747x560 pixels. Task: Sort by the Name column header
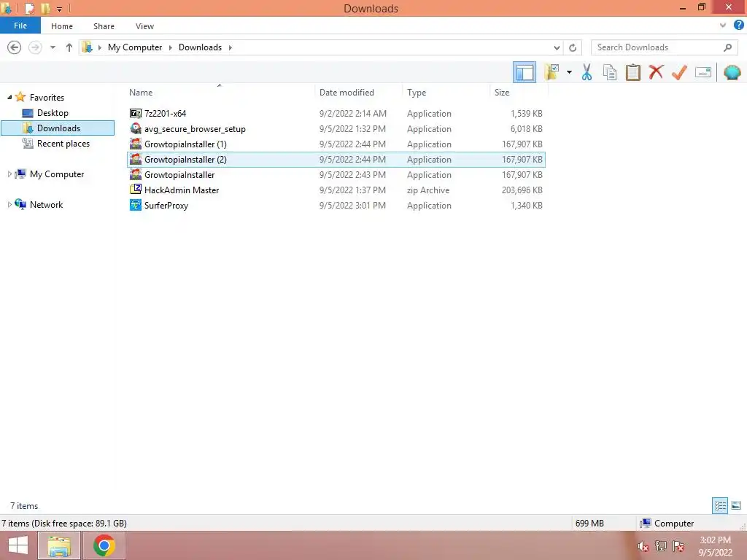220,93
